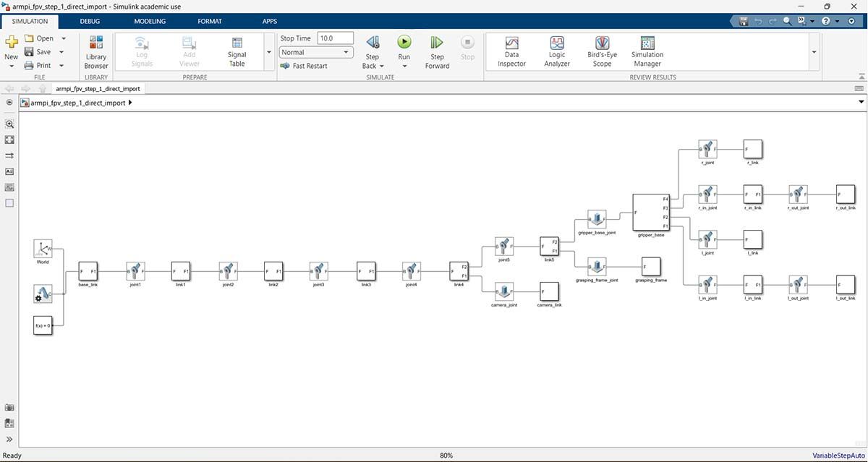Switch to the DEBUG ribbon tab
Screen dimensions: 868x462
90,21
